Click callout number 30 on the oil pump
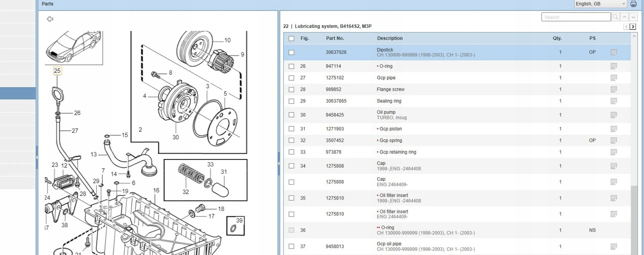Image resolution: width=644 pixels, height=255 pixels. [176, 137]
